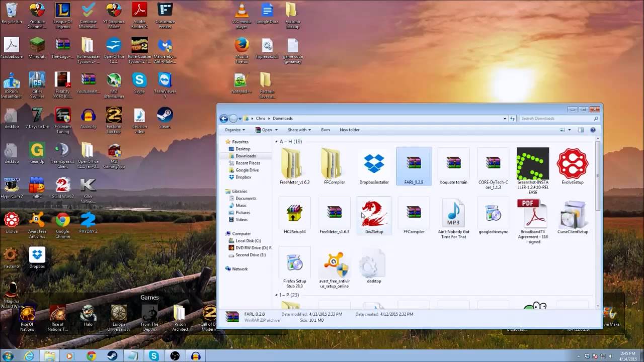644x362 pixels.
Task: Select the Mozilla Firefox desktop icon
Action: click(x=242, y=50)
